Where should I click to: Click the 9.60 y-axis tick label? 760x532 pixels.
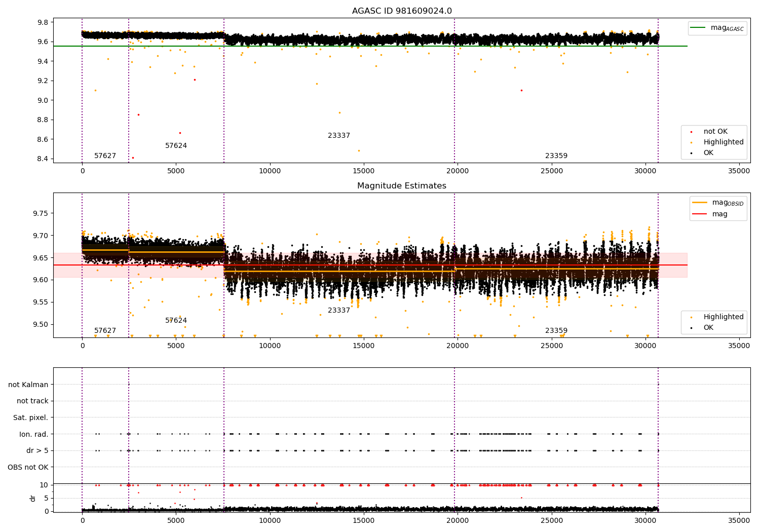point(41,280)
